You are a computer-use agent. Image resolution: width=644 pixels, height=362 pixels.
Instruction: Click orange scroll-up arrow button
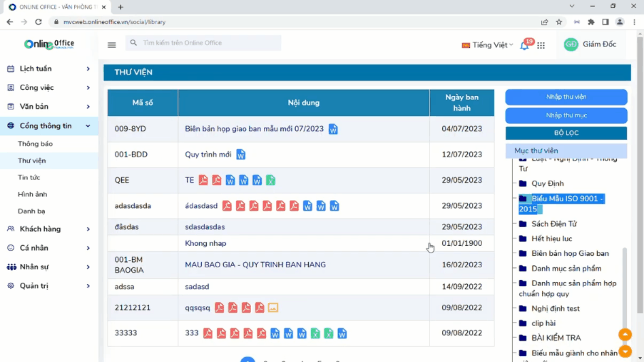pos(625,335)
